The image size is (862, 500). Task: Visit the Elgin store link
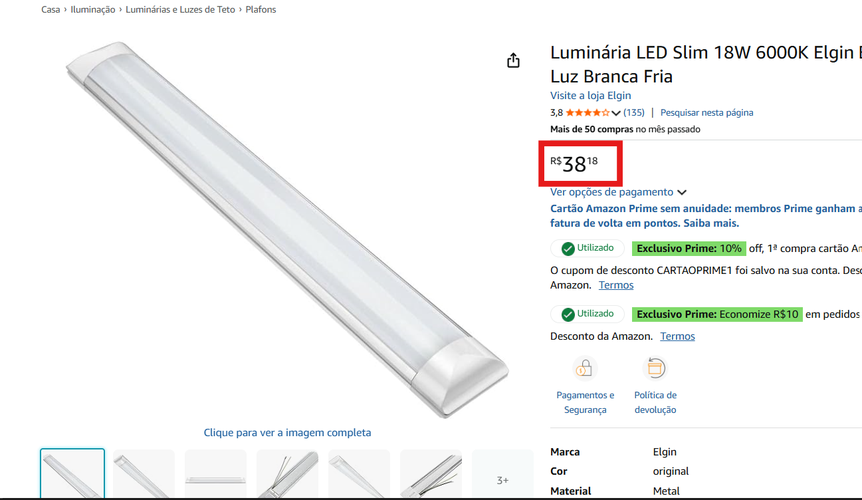tap(590, 95)
